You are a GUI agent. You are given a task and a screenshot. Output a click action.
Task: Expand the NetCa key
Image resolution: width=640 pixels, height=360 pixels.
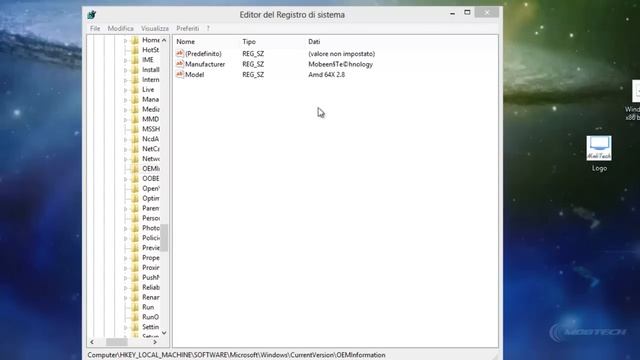(126, 149)
